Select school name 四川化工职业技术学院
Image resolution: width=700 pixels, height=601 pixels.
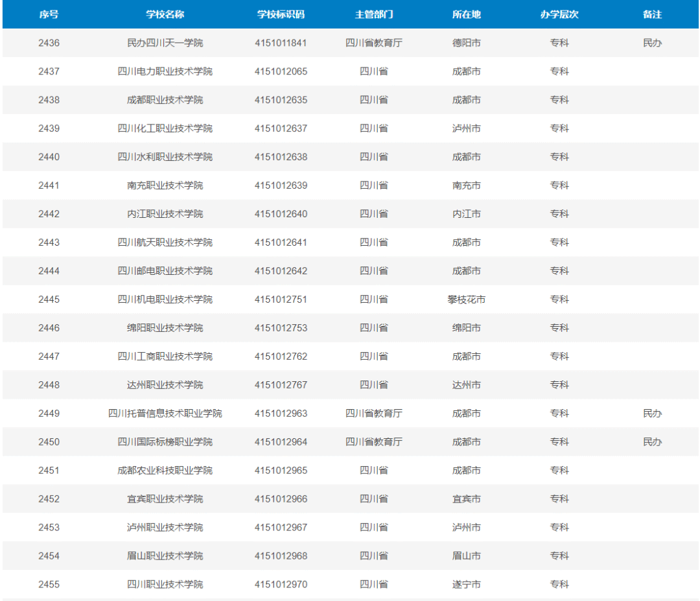pyautogui.click(x=165, y=128)
